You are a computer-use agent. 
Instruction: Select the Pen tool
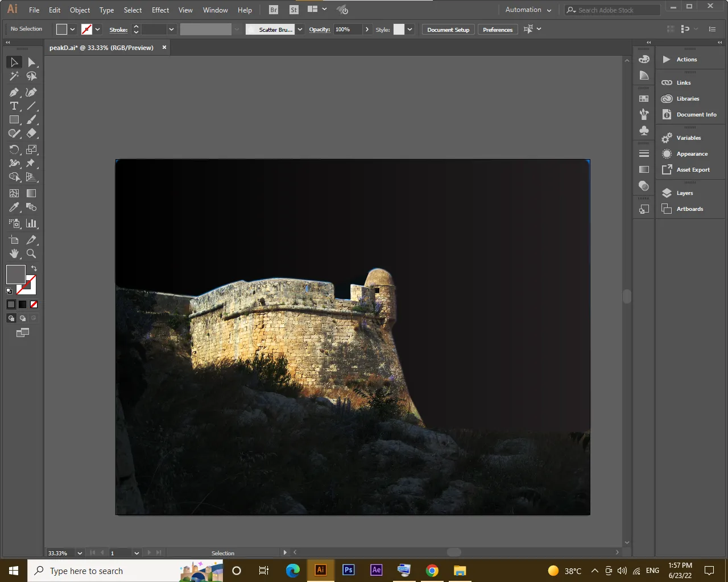click(14, 92)
